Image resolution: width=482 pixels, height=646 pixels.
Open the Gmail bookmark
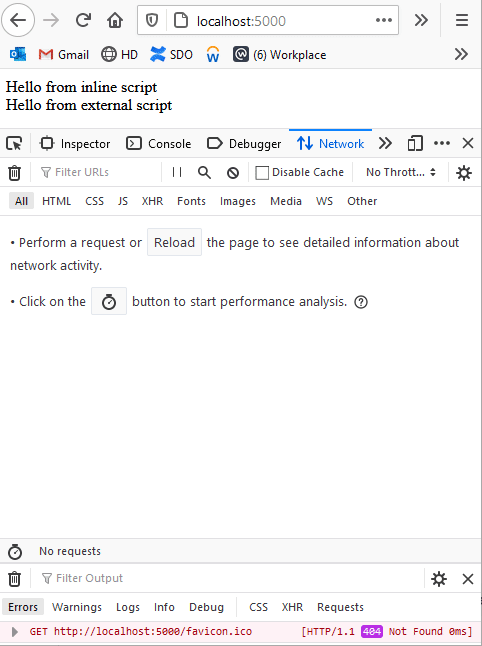pyautogui.click(x=63, y=54)
